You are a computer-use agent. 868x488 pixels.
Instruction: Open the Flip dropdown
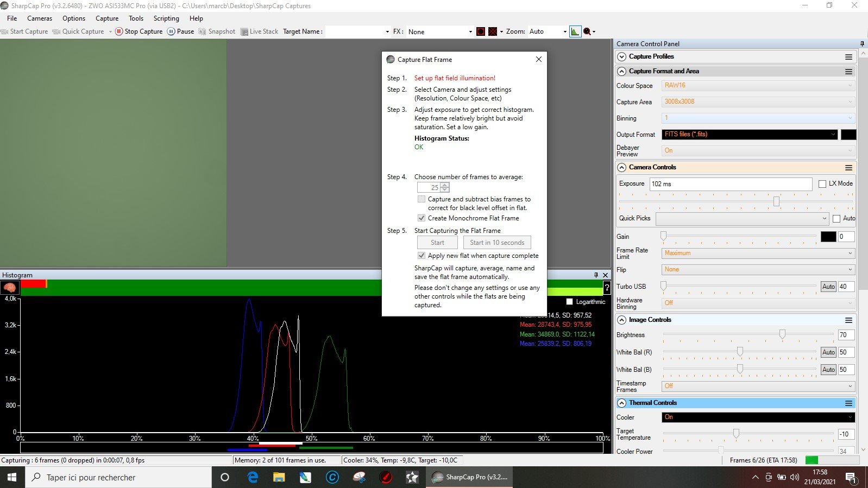point(758,270)
